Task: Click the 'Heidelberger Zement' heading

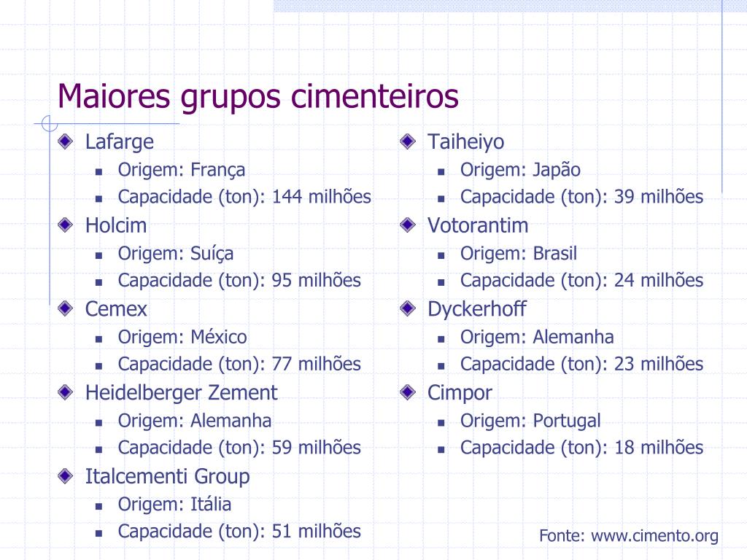Action: click(181, 393)
